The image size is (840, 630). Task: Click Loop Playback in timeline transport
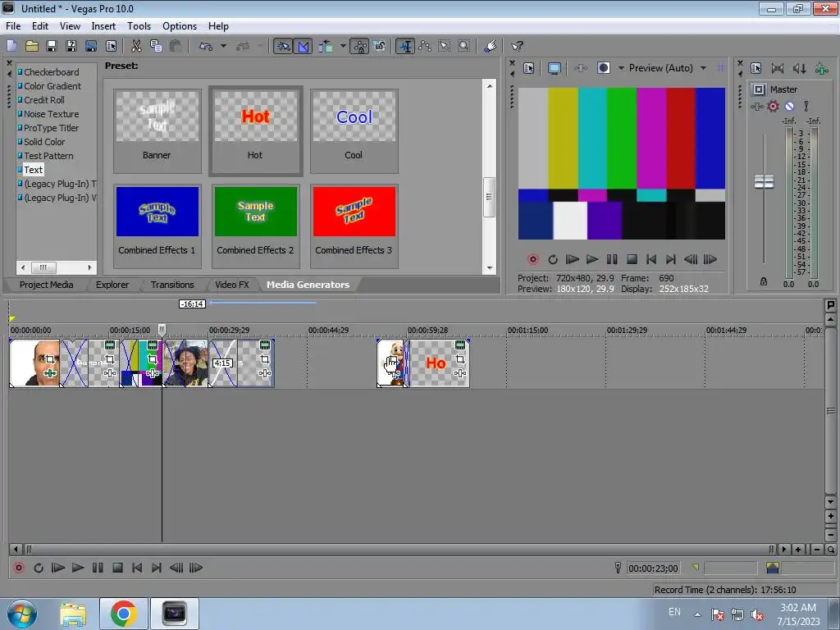(x=38, y=568)
